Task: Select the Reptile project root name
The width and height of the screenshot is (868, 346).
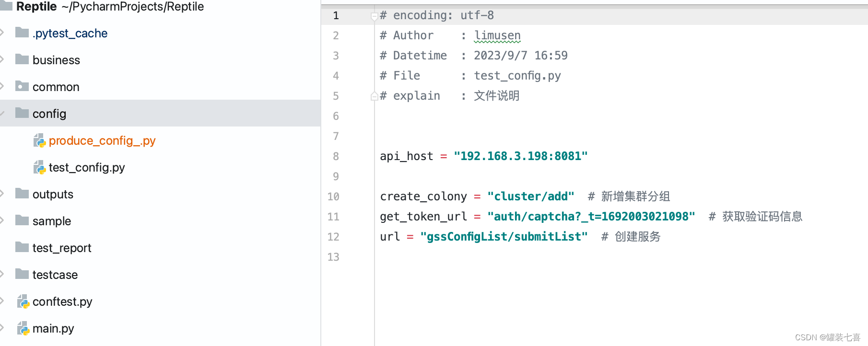Action: (x=36, y=6)
